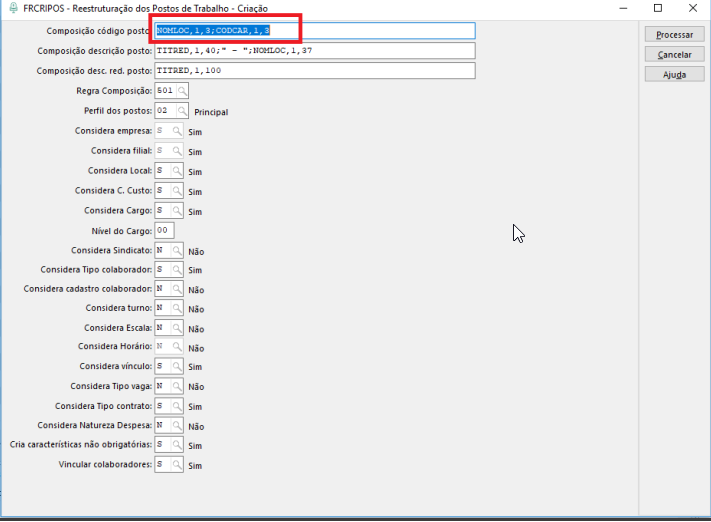This screenshot has height=522, width=711.
Task: Open the Considera Tipo vaga lookup icon
Action: click(x=177, y=386)
